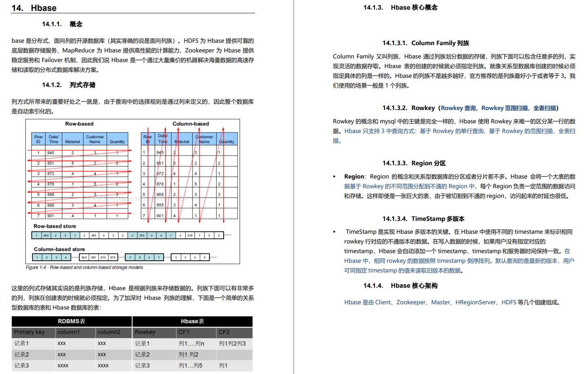The width and height of the screenshot is (588, 374).
Task: Click the 'CF1' header cell
Action: point(197,332)
